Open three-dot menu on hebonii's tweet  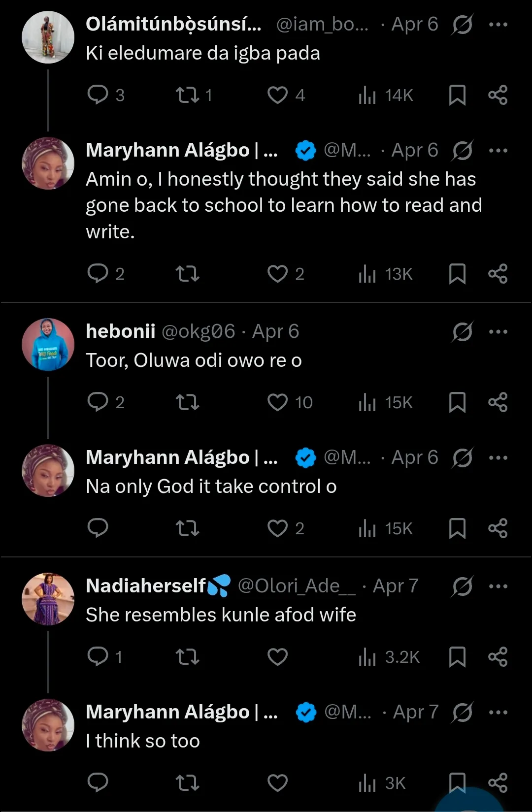click(498, 332)
